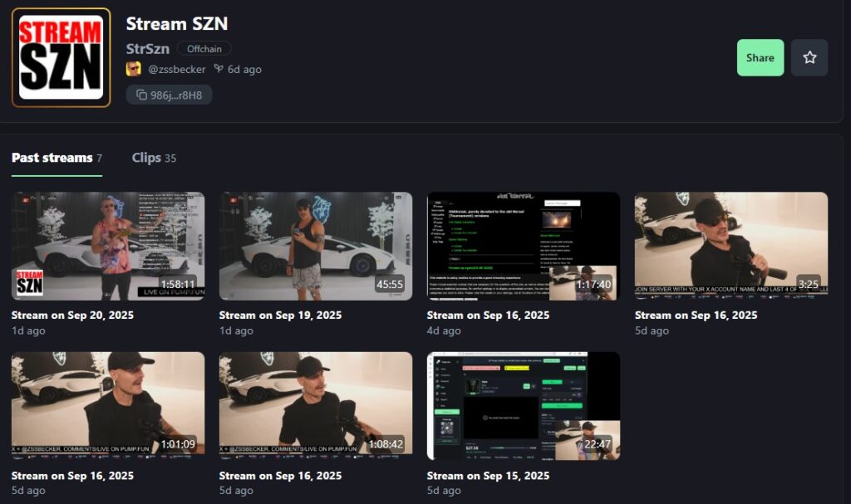The width and height of the screenshot is (851, 504).
Task: Open the Sep 19, 2025 stream thumbnail
Action: (316, 246)
